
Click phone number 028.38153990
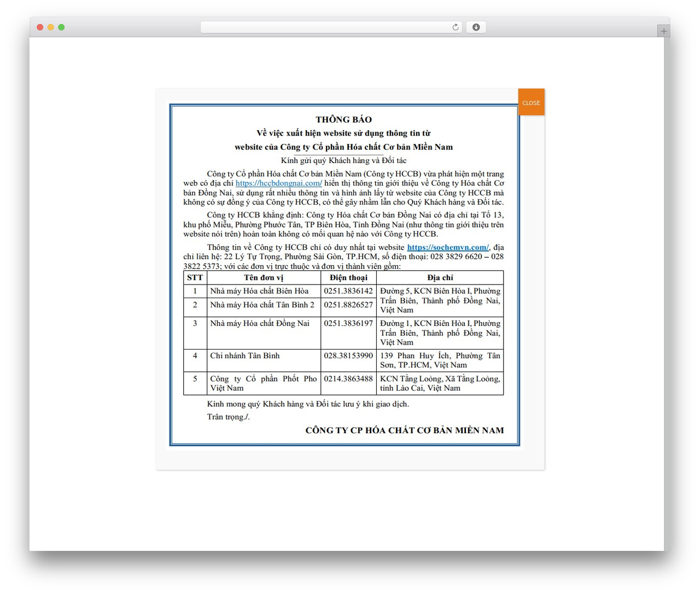(348, 356)
